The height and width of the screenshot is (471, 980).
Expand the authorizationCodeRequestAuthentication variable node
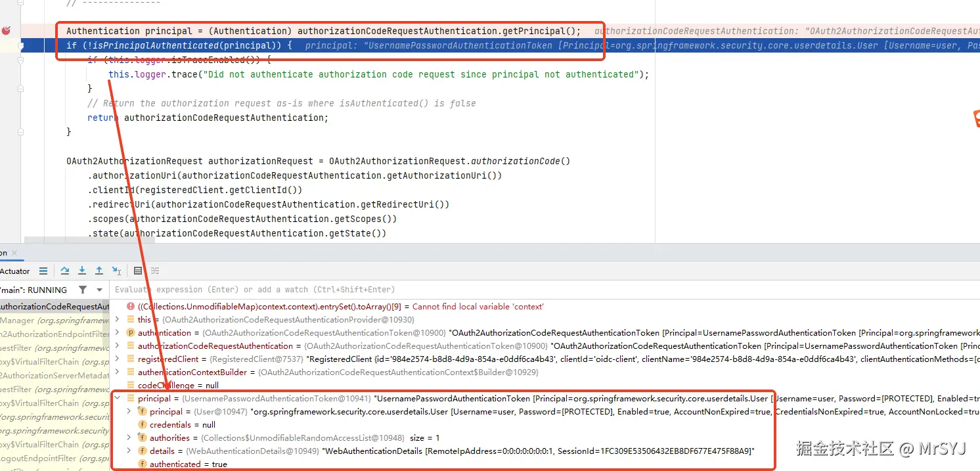[118, 346]
